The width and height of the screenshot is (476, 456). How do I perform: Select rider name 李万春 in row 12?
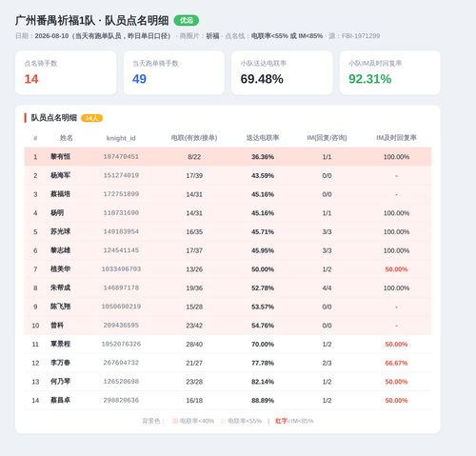point(60,363)
